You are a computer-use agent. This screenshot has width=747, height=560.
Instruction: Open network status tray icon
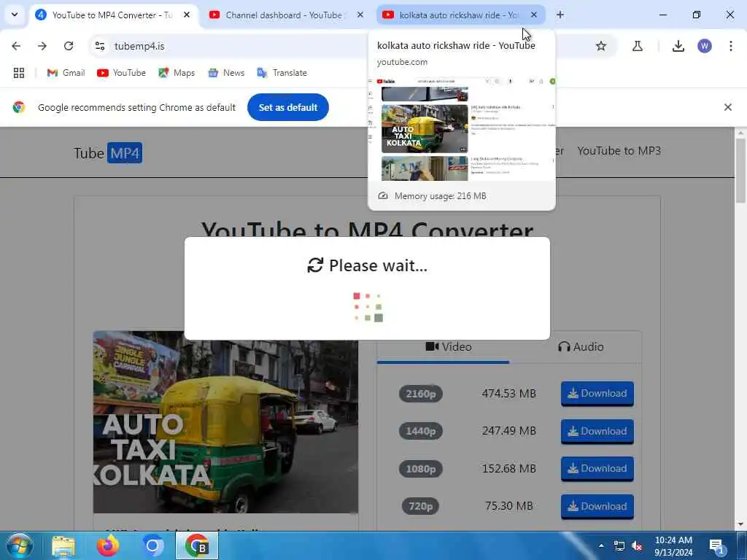[x=619, y=545]
